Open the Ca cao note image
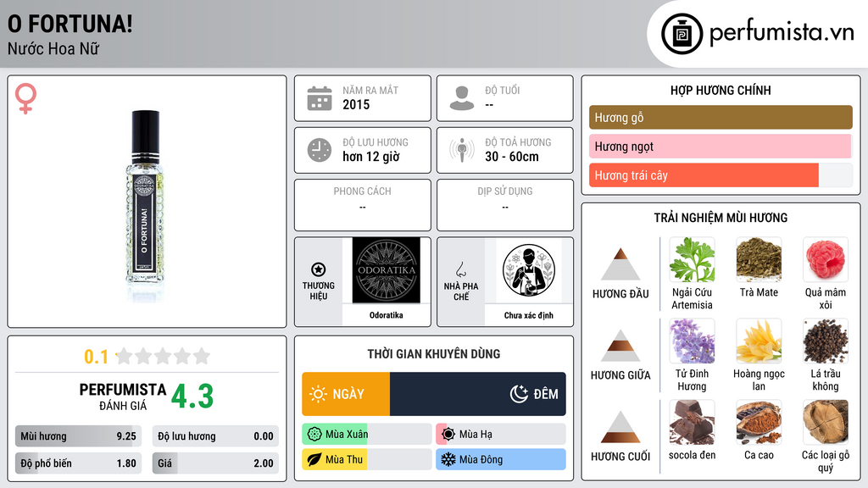Screen dimensions: 868x488 759,423
